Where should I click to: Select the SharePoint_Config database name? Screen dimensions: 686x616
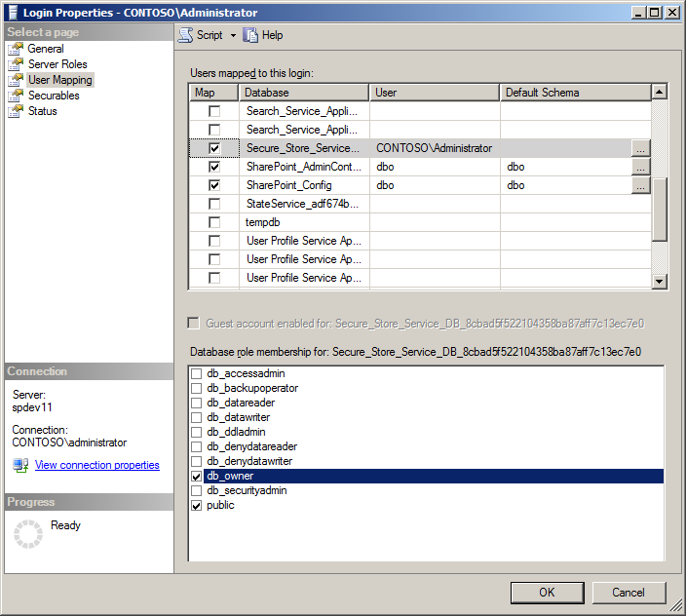point(289,185)
